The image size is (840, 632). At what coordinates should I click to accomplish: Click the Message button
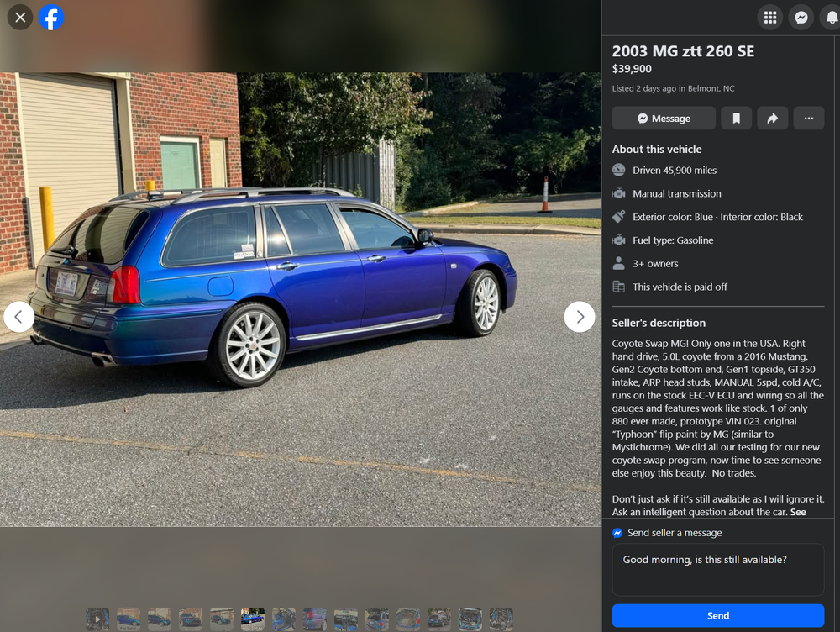pyautogui.click(x=664, y=118)
